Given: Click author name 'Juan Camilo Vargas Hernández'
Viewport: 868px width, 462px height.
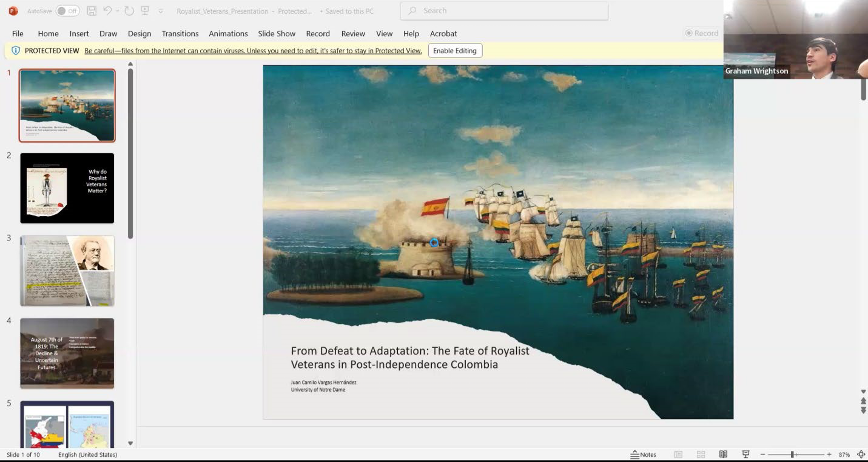Looking at the screenshot, I should point(323,382).
